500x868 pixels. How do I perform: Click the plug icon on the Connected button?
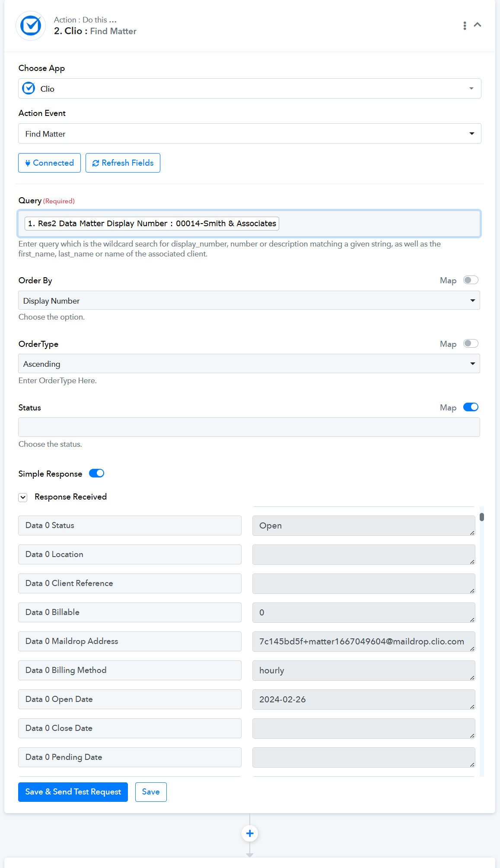(28, 163)
